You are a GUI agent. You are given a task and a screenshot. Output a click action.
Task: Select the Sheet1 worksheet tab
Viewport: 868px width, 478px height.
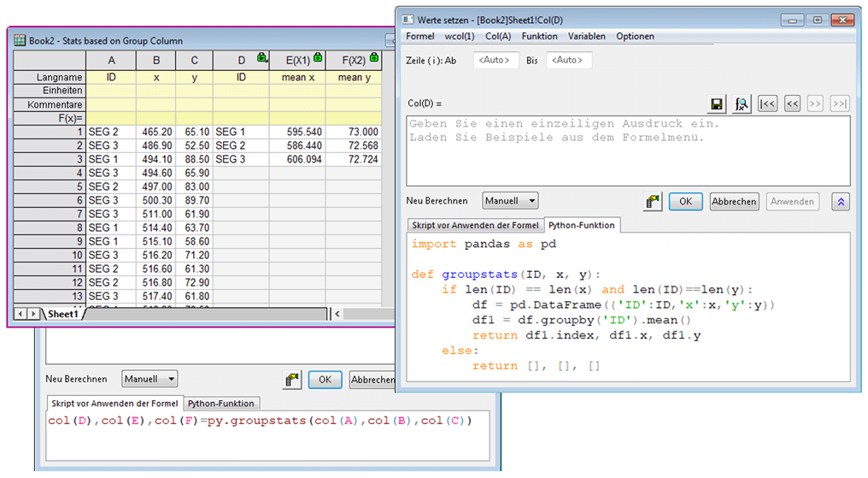(x=62, y=314)
